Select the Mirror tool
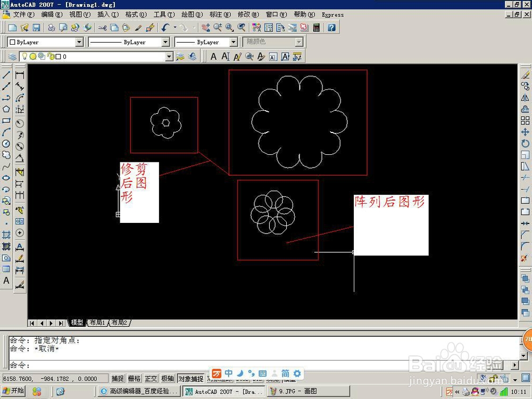The image size is (532, 399). pos(525,98)
